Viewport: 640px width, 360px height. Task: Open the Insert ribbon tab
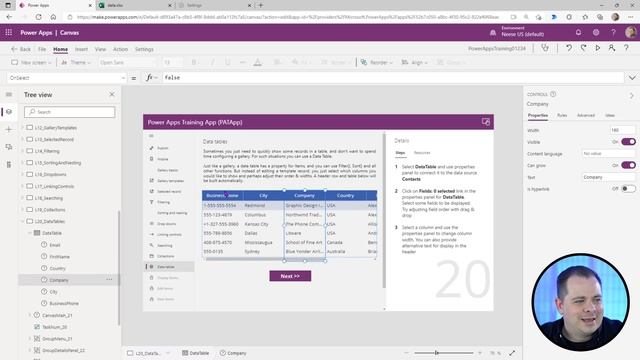click(x=81, y=49)
